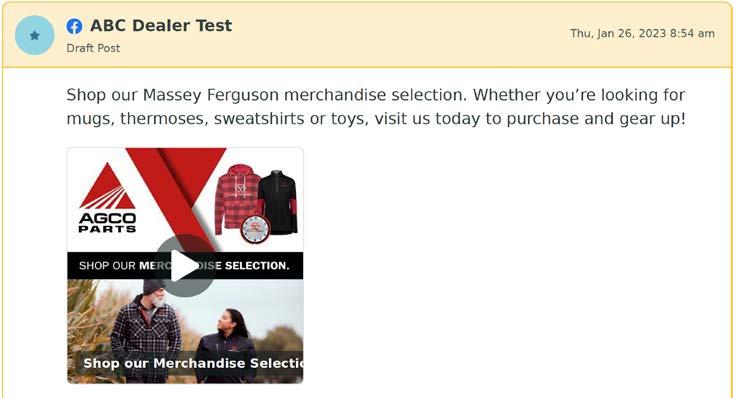The image size is (733, 398).
Task: Open the ABC Dealer Test title
Action: (x=161, y=25)
